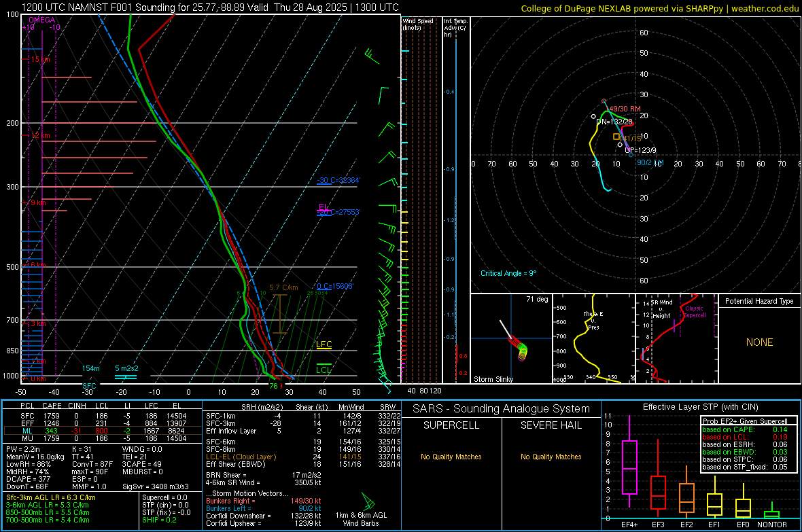Screen dimensions: 802x532
Task: Click the Wind Speed (knots) panel header
Action: tap(418, 24)
